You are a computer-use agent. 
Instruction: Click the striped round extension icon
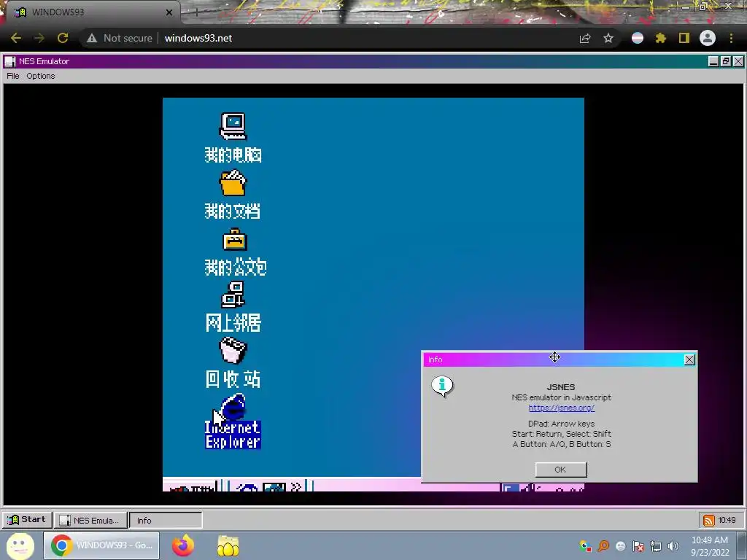(x=638, y=38)
